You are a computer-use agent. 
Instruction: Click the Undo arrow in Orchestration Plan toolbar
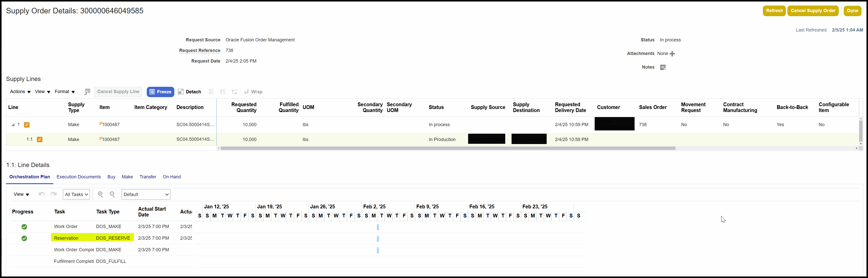pyautogui.click(x=41, y=194)
